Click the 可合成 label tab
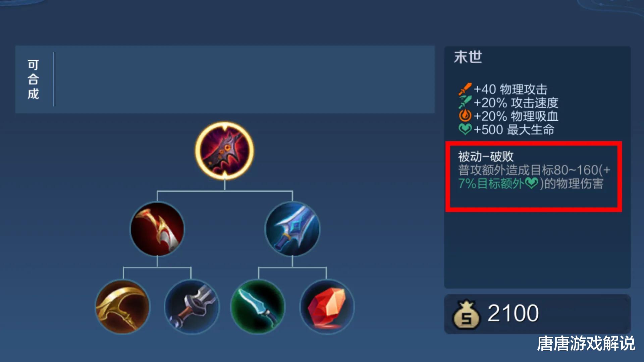Image resolution: width=644 pixels, height=362 pixels. (x=33, y=79)
